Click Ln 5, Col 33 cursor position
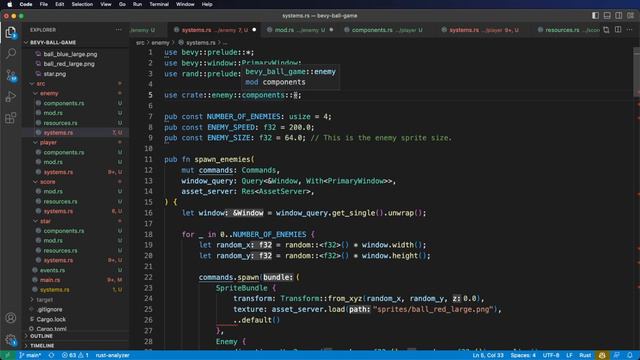Screen dimensions: 640x360 (488, 356)
